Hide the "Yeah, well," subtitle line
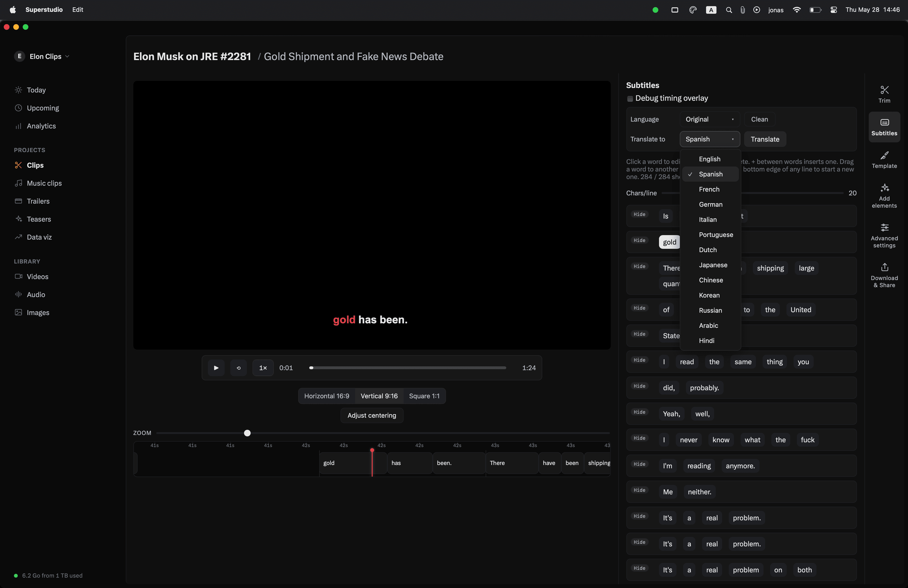Image resolution: width=908 pixels, height=588 pixels. pos(639,412)
